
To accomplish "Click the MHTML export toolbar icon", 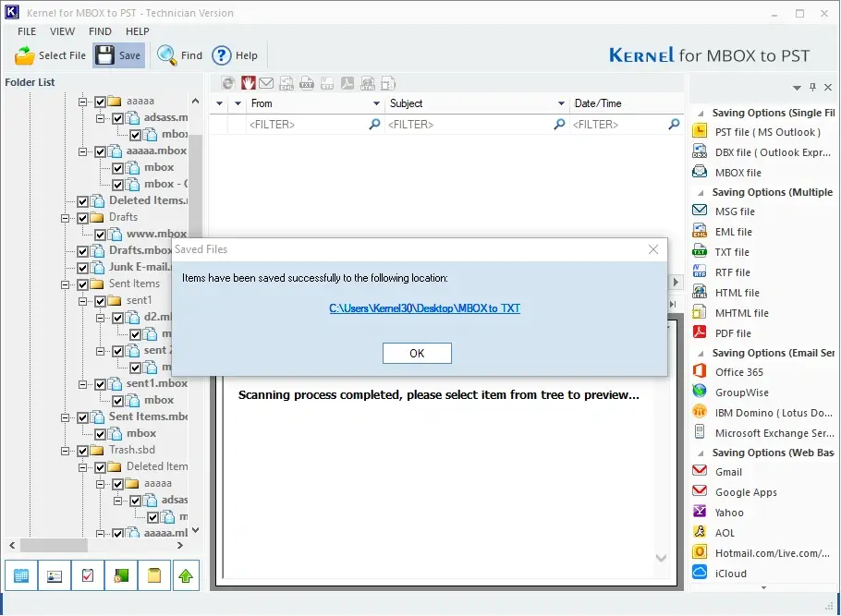I will click(x=388, y=83).
